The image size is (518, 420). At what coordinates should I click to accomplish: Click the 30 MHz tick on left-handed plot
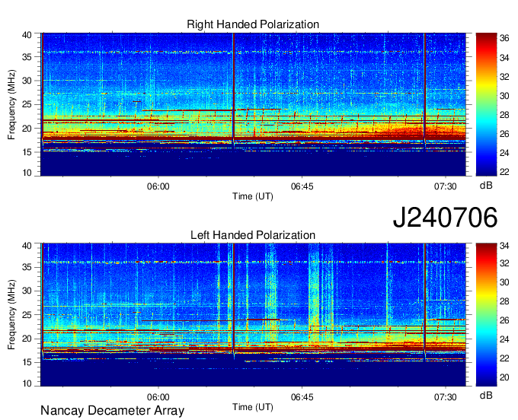coord(27,291)
